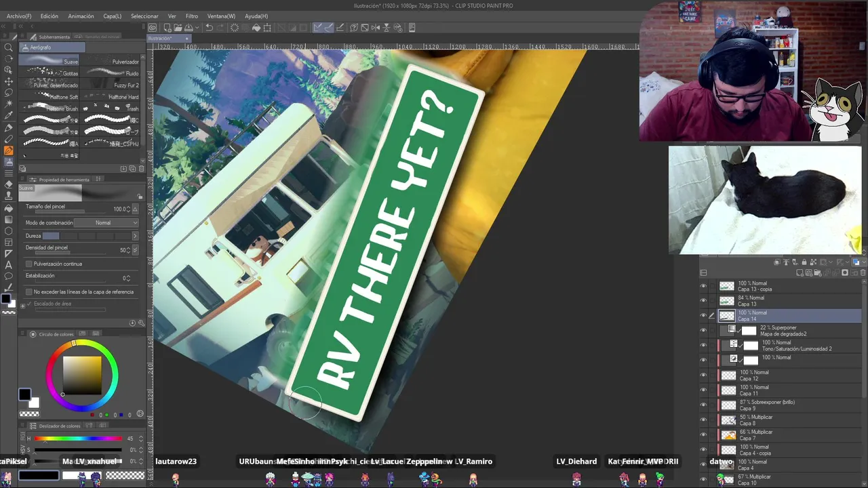Select the Eraser tool
The width and height of the screenshot is (868, 488).
click(x=9, y=184)
